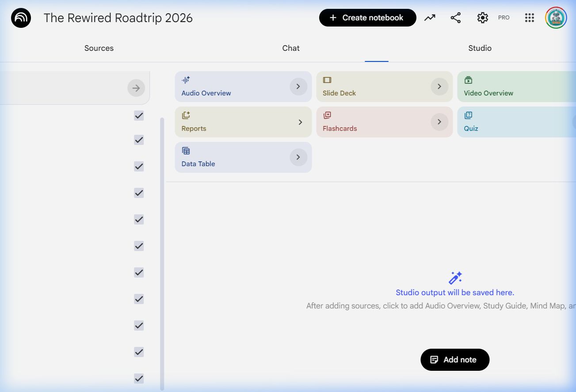Click the user profile avatar

click(x=556, y=18)
